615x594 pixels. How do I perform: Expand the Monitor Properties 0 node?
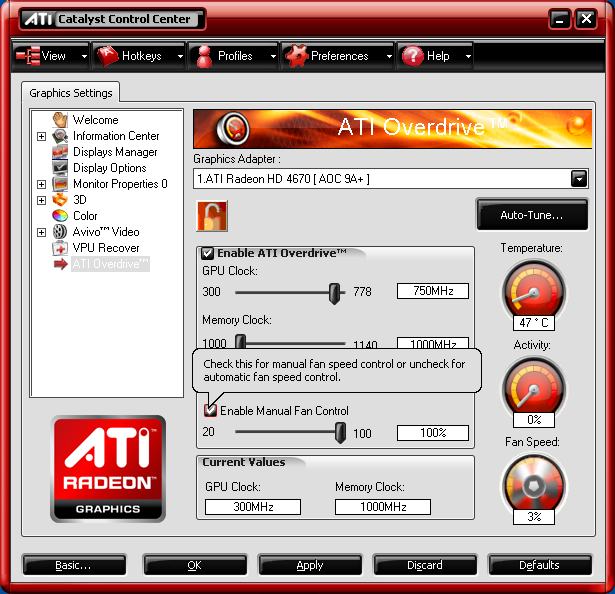41,184
